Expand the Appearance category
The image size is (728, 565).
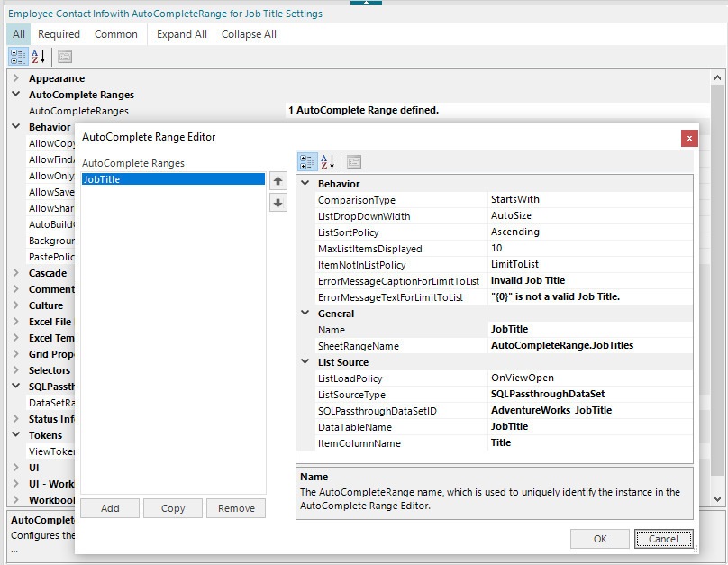(16, 78)
